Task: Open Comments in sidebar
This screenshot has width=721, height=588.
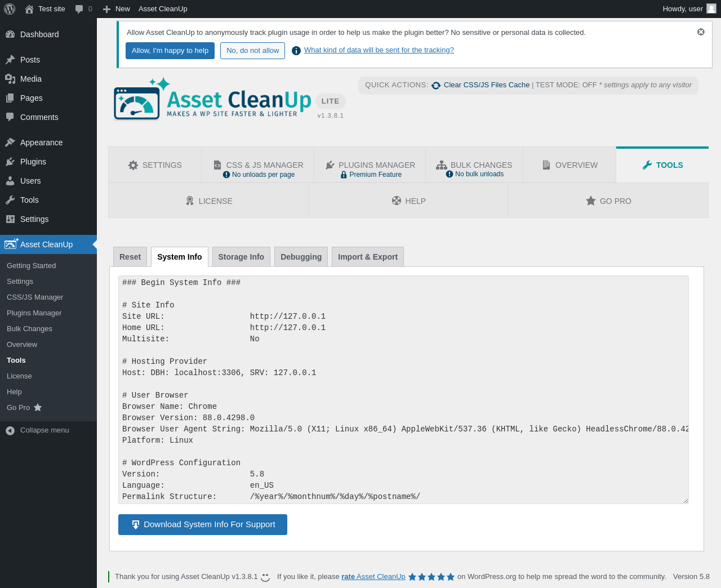Action: click(x=48, y=117)
